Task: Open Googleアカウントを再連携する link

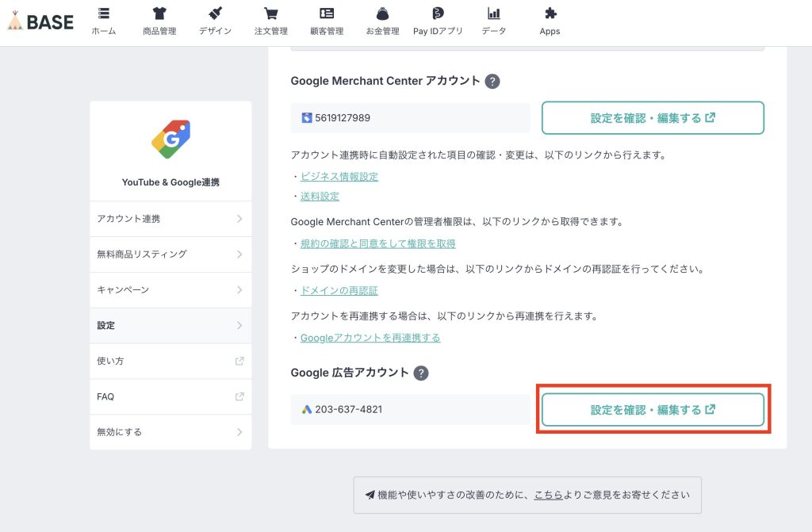Action: 370,338
